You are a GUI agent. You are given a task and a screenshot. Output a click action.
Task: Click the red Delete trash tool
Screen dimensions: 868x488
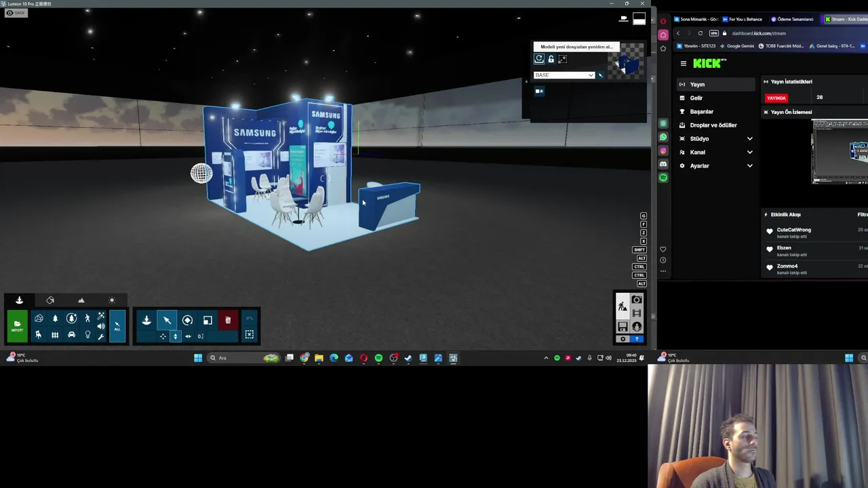[228, 320]
